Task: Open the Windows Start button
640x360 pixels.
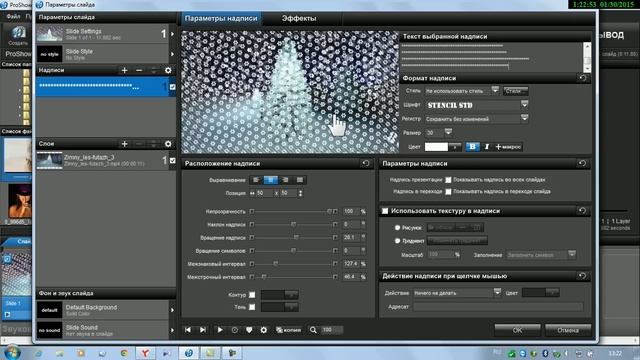Action: click(11, 353)
